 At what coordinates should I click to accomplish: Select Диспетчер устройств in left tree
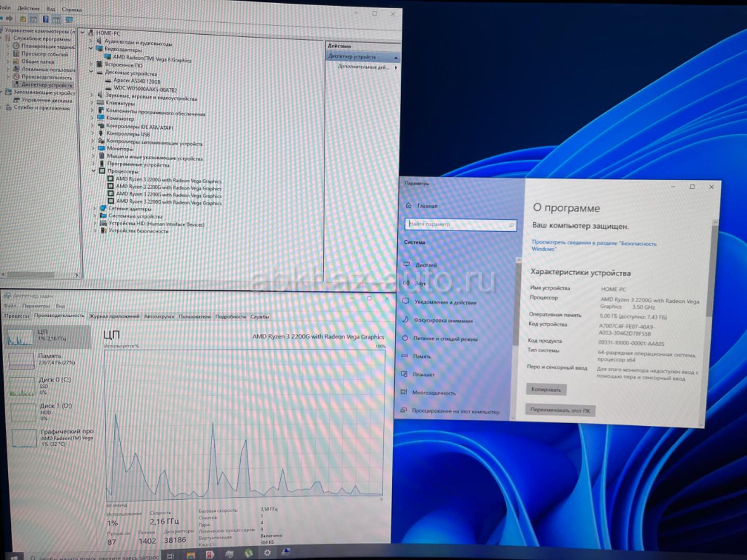pyautogui.click(x=47, y=85)
